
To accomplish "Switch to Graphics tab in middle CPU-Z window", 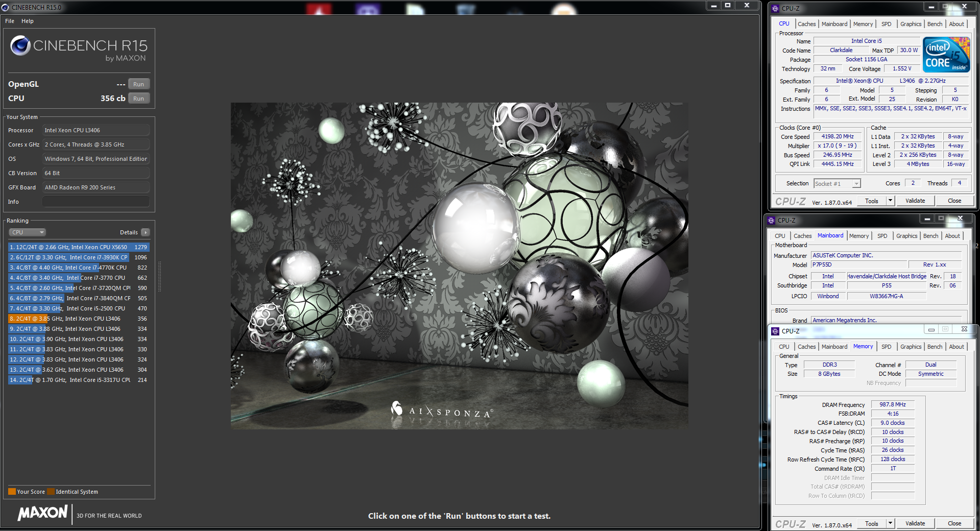I will (906, 236).
